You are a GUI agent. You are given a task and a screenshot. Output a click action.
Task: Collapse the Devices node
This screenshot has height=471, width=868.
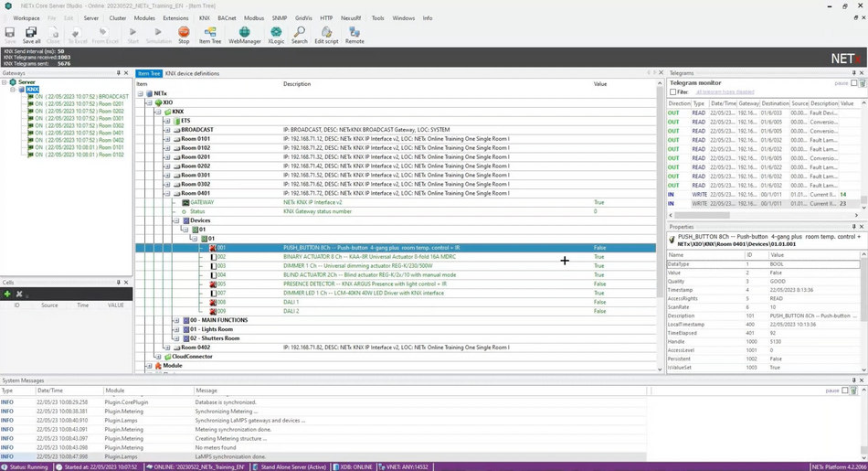[x=176, y=220]
